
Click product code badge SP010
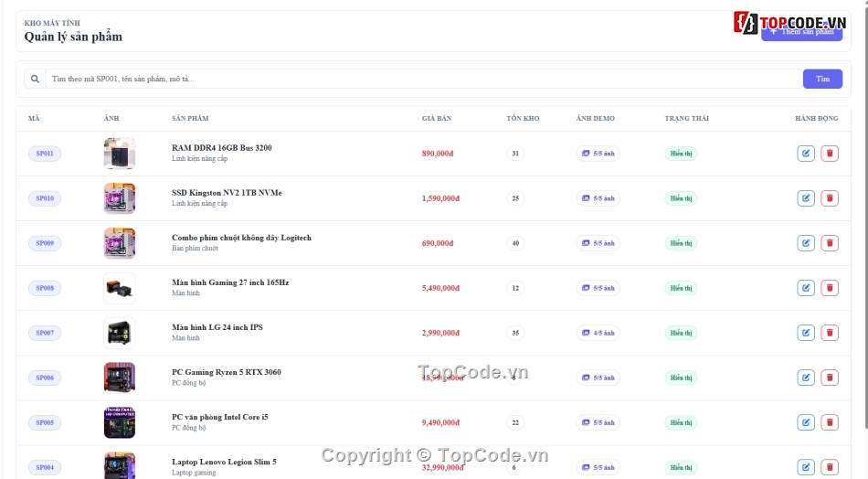pyautogui.click(x=45, y=198)
